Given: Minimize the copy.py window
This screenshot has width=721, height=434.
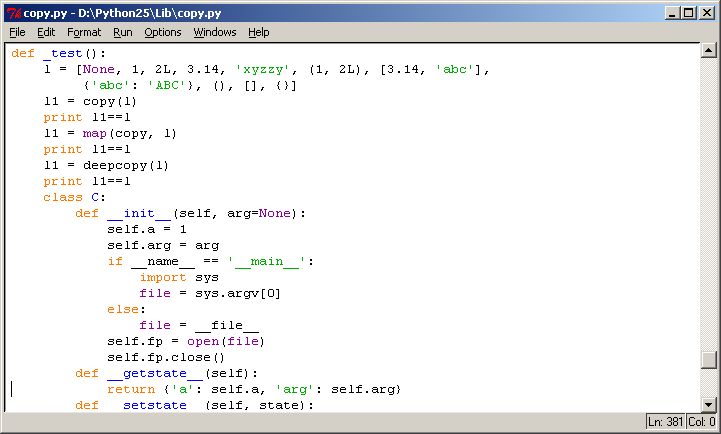Looking at the screenshot, I should tap(672, 13).
